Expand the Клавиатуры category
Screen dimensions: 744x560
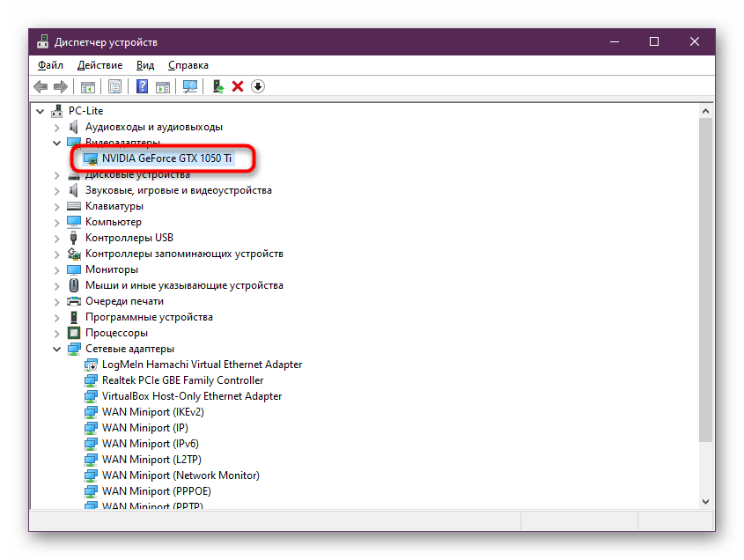[x=57, y=206]
